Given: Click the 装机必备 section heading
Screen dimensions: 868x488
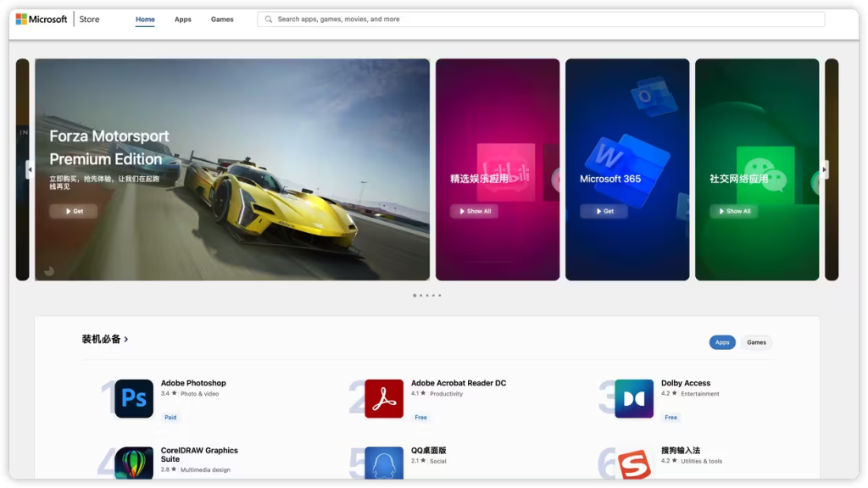Looking at the screenshot, I should tap(102, 339).
